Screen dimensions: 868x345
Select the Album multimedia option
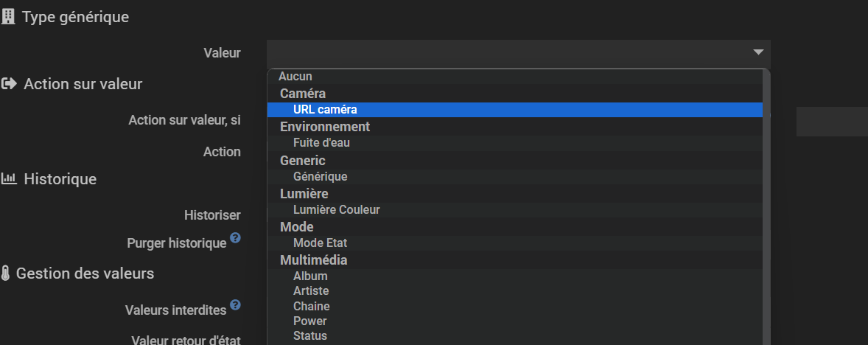point(310,276)
